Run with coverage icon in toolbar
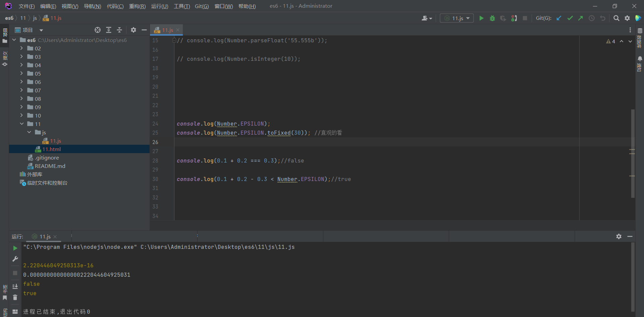 click(x=503, y=18)
